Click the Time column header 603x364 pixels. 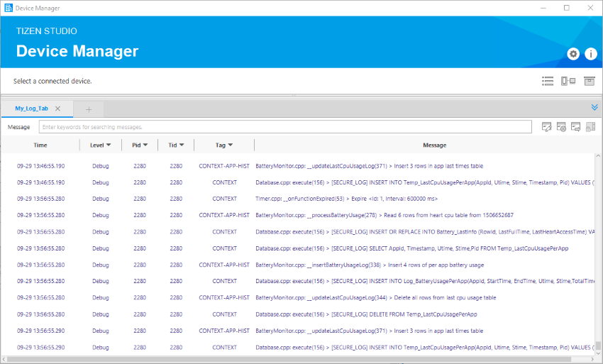point(40,145)
